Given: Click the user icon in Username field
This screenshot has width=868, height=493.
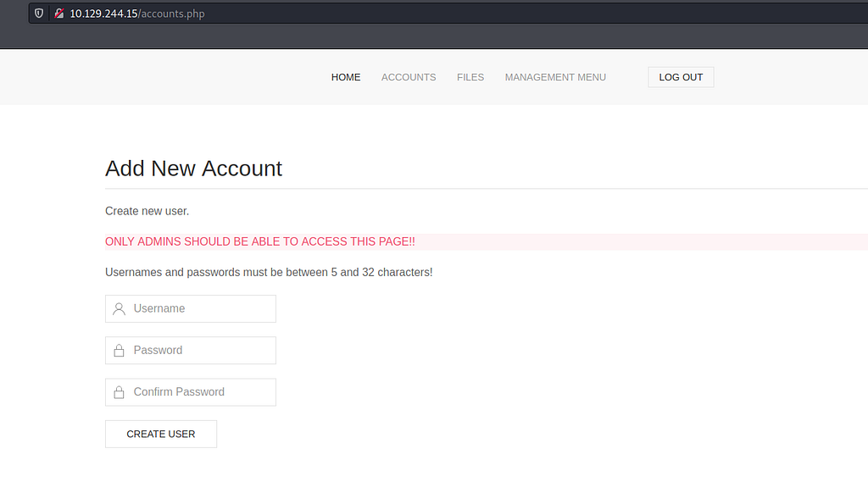Looking at the screenshot, I should coord(119,308).
